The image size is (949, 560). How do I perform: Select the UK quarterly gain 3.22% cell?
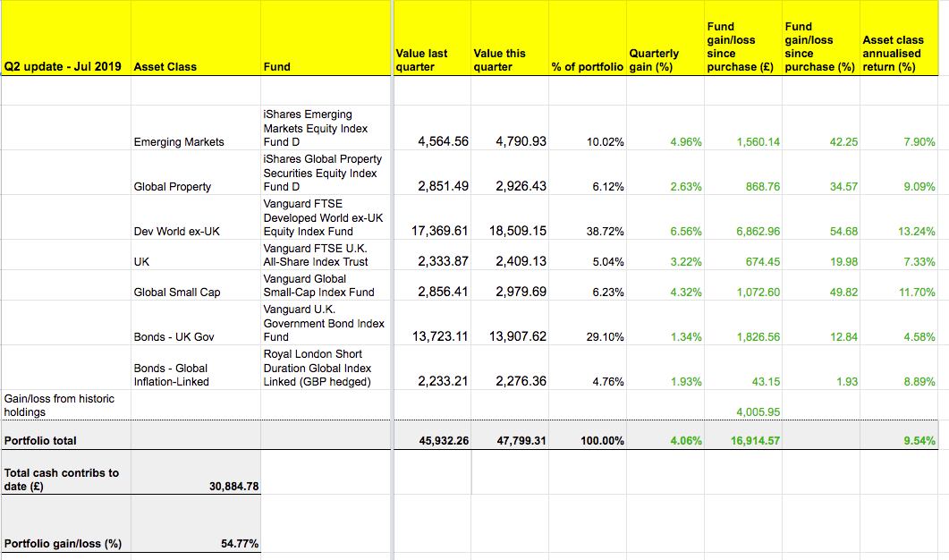tap(686, 262)
